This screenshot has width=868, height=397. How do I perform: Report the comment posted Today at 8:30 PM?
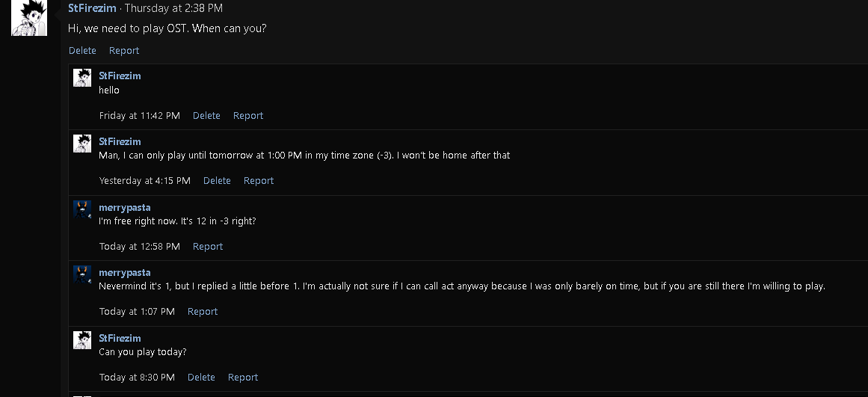[243, 378]
